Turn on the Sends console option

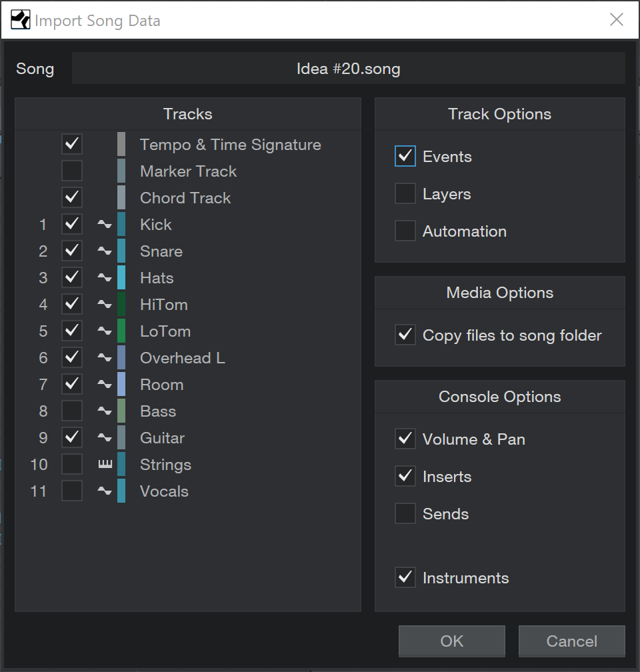pos(405,513)
